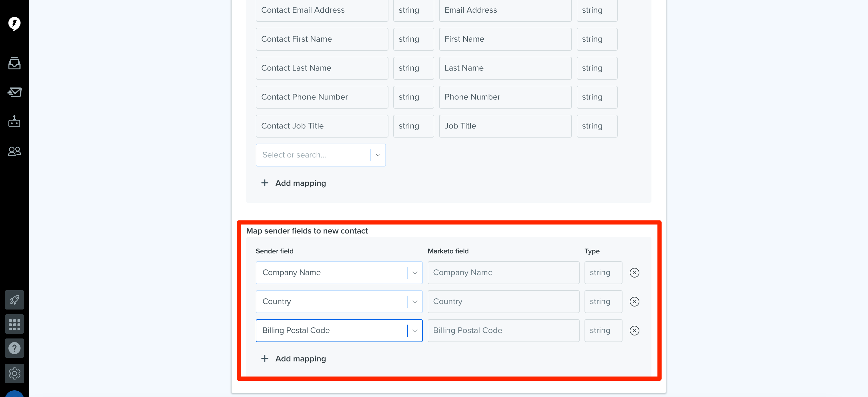Click the Sender field column header

[274, 251]
